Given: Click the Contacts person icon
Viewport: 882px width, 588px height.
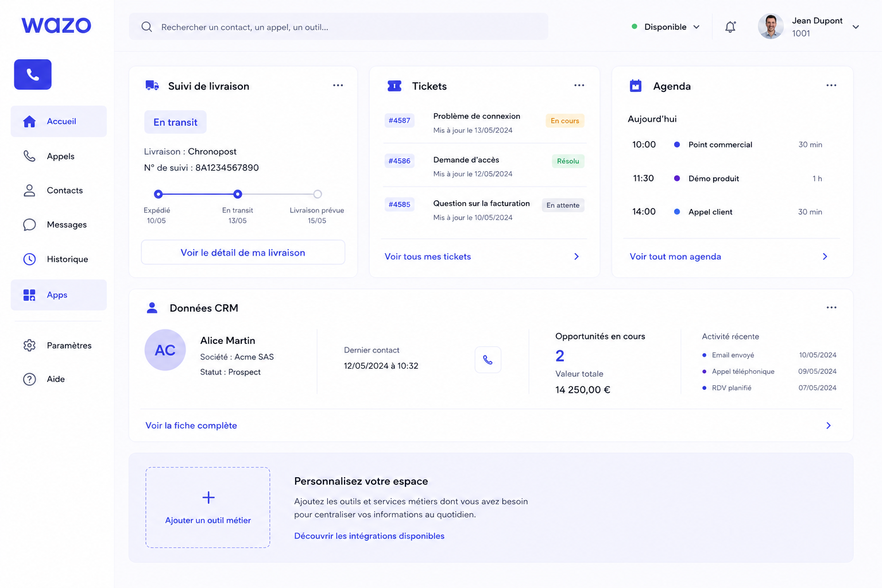Looking at the screenshot, I should coord(29,191).
